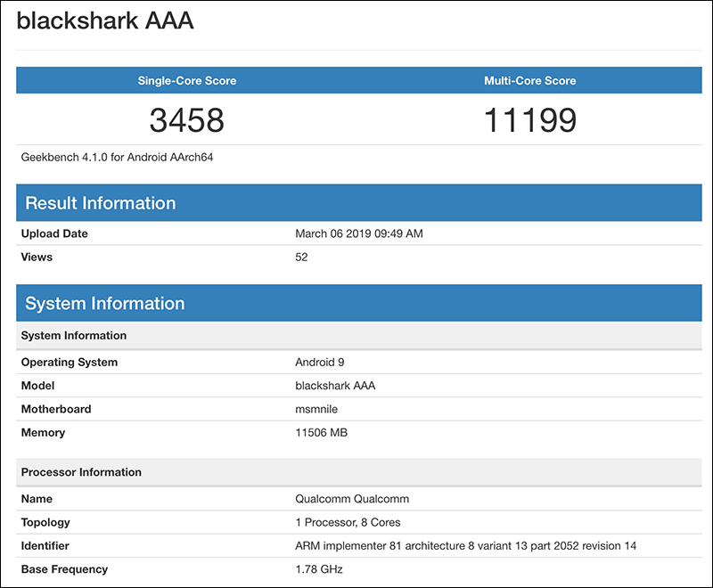The image size is (713, 588).
Task: Select the Motherboard value msmnile
Action: click(316, 409)
